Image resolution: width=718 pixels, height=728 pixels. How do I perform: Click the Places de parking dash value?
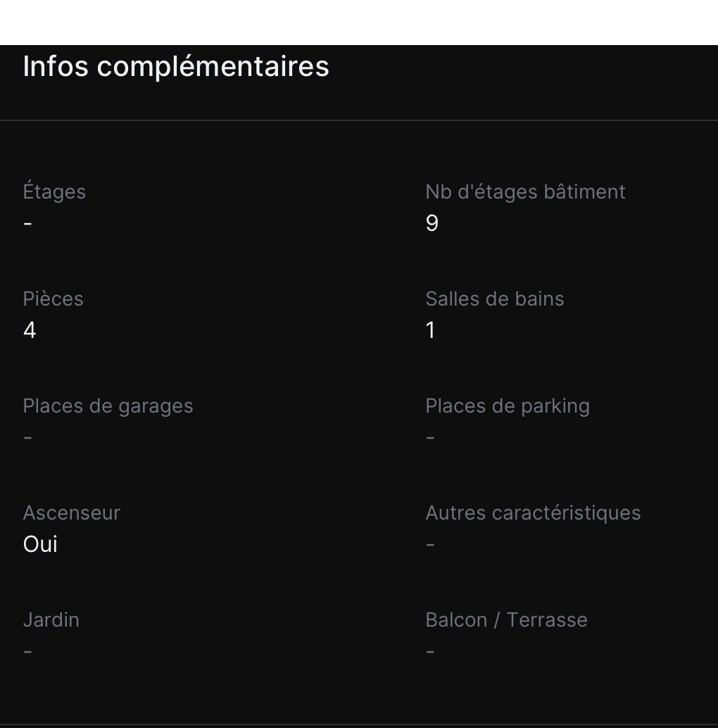click(x=430, y=438)
